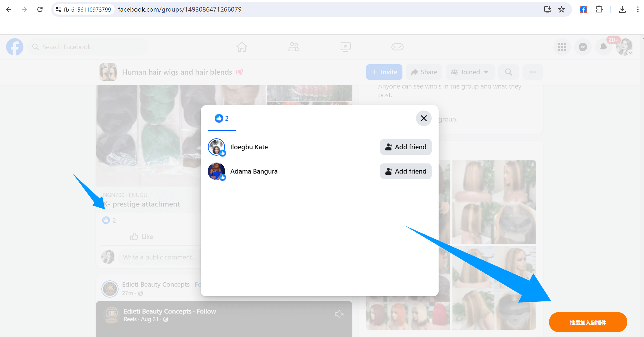644x337 pixels.
Task: Click the name Iloegbu Kate
Action: [x=249, y=147]
